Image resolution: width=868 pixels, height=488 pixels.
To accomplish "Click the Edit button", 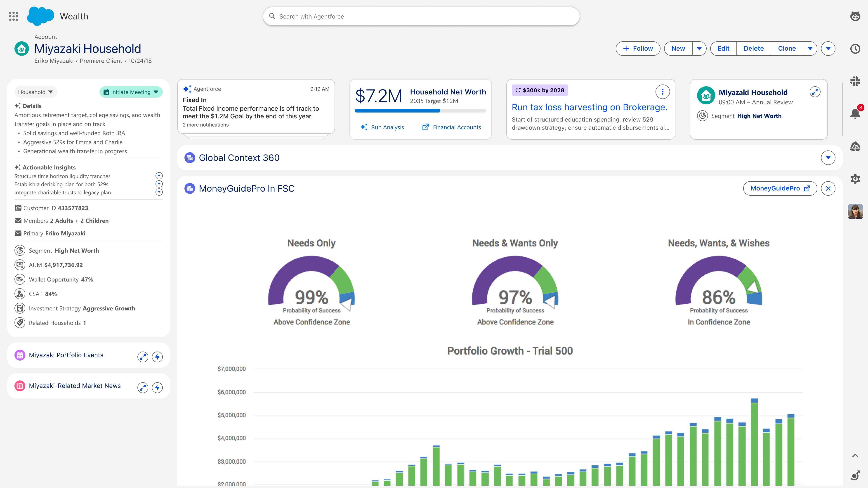I will pyautogui.click(x=723, y=49).
